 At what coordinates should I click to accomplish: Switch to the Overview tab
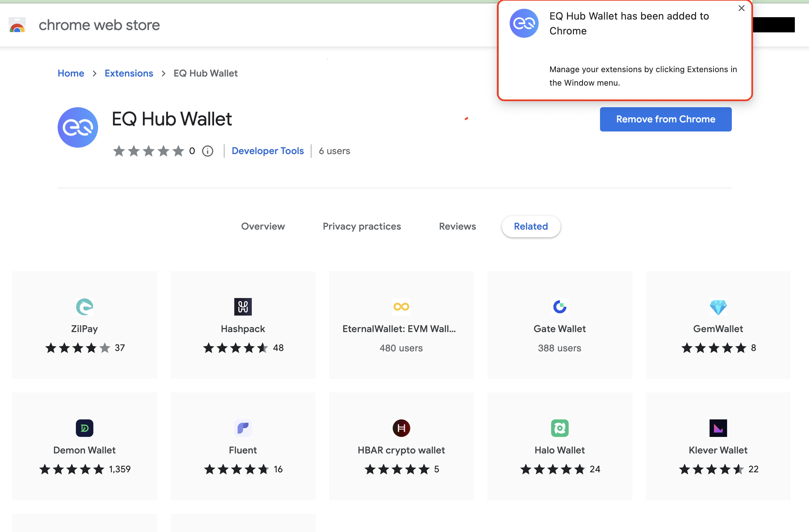263,227
